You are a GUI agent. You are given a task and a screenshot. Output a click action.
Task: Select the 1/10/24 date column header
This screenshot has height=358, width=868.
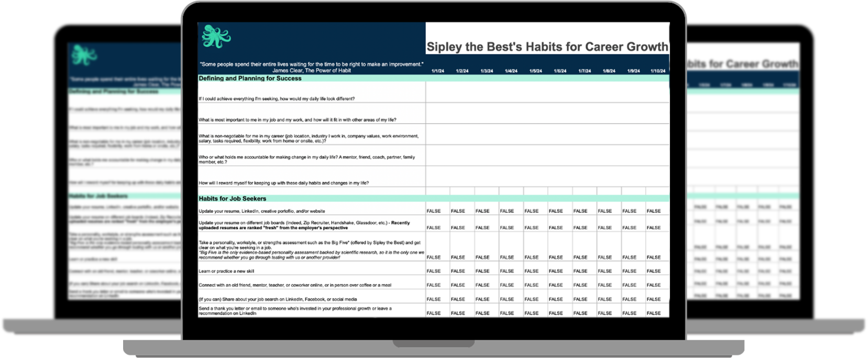(658, 71)
